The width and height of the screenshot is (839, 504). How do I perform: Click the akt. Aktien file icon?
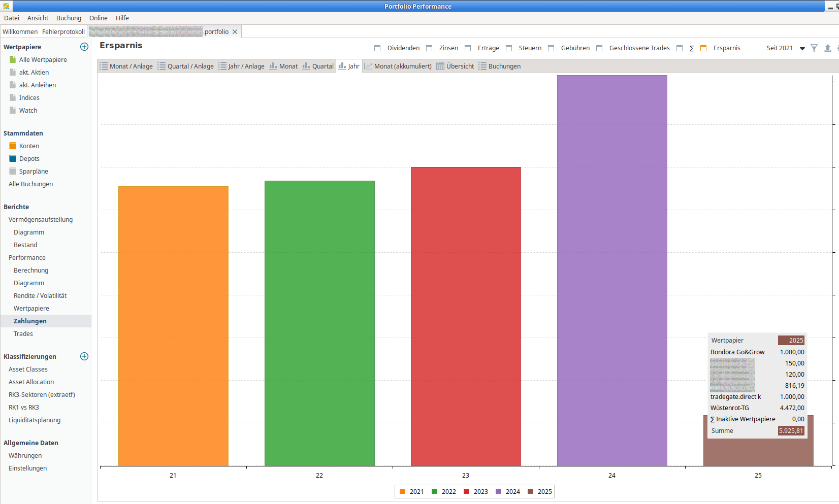point(13,72)
